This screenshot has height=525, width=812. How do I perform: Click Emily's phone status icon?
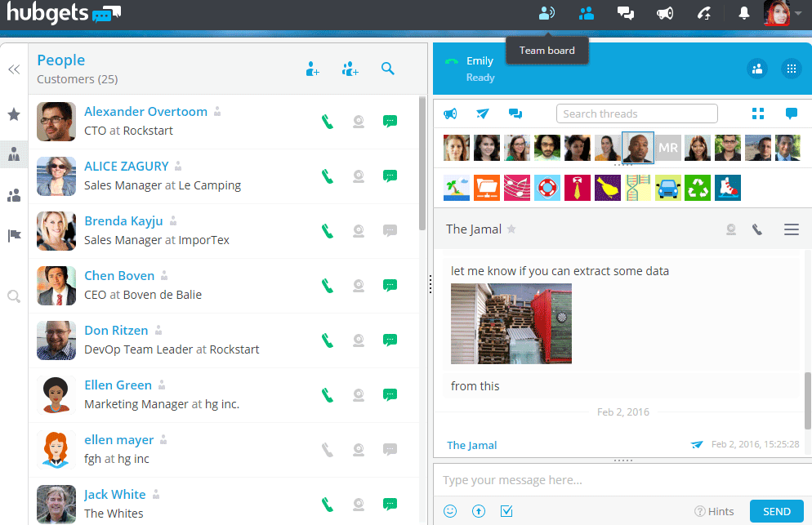(451, 61)
